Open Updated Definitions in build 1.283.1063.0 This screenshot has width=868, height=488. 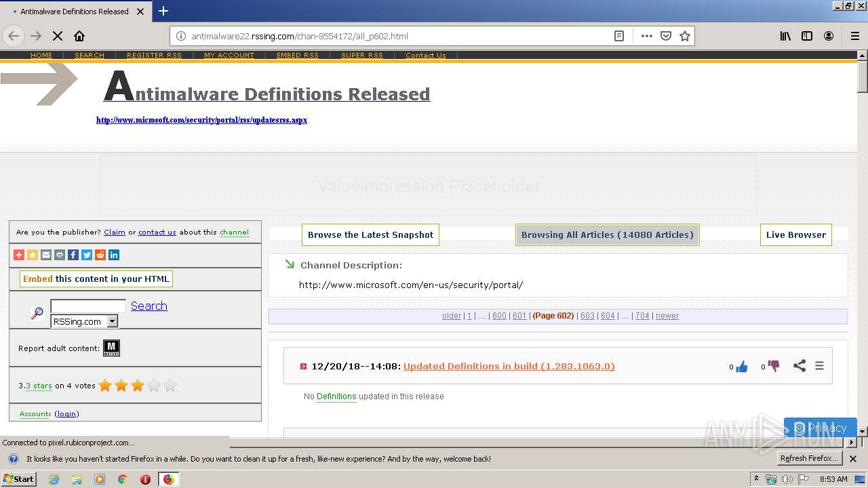[509, 366]
